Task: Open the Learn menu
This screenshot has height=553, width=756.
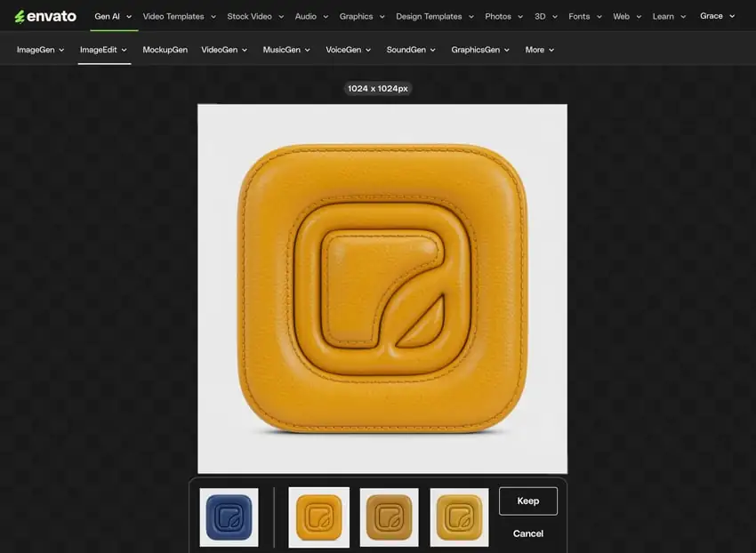Action: [663, 16]
